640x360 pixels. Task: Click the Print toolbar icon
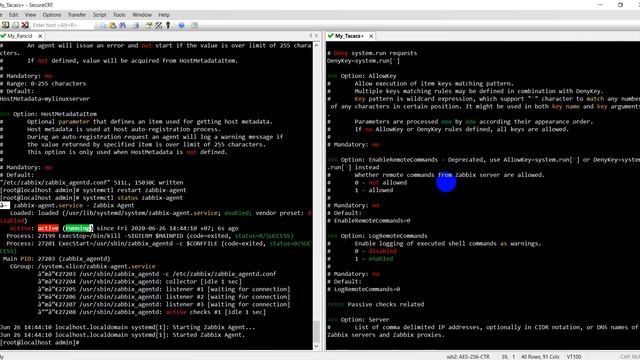coord(136,25)
